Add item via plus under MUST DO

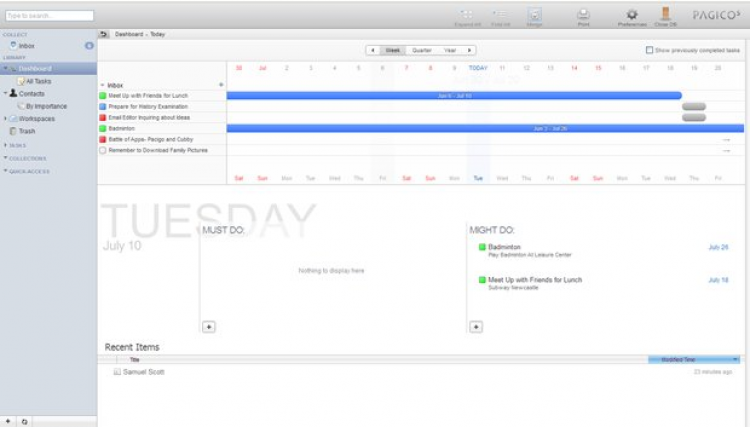pos(209,327)
